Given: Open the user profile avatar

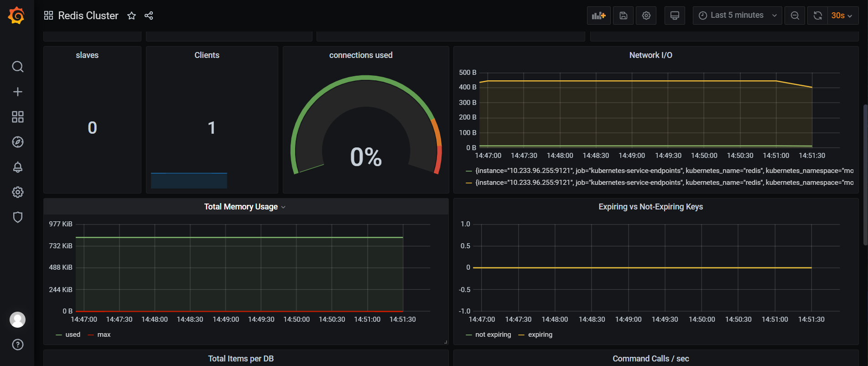Looking at the screenshot, I should [x=17, y=319].
